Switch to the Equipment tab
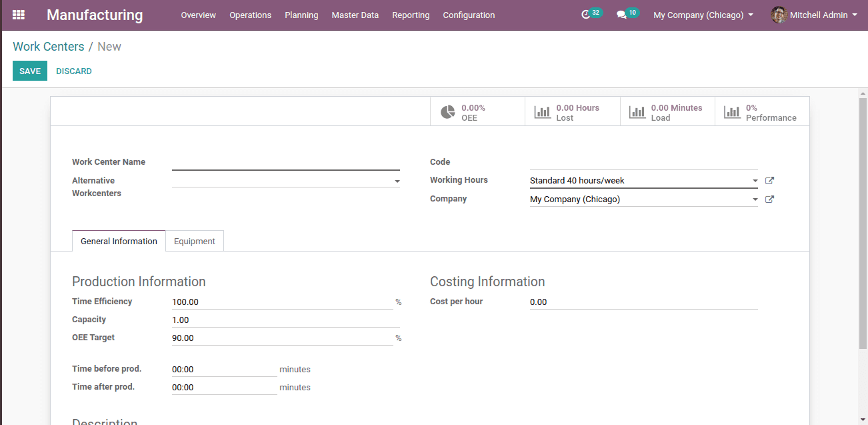 195,241
